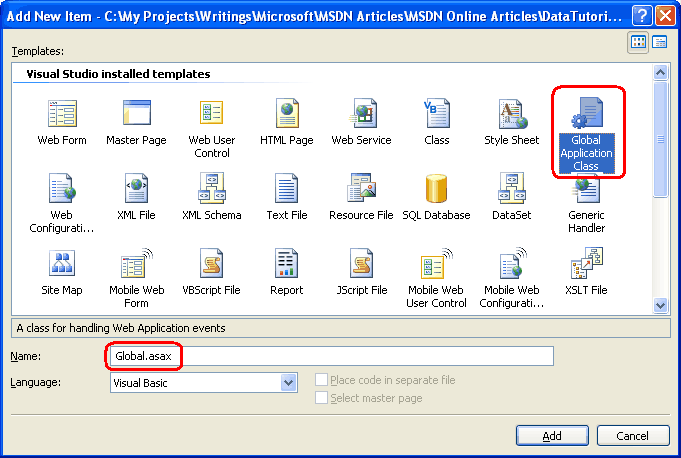Close the Add New Item dialog
Viewport: 681px width, 458px height.
click(x=665, y=16)
